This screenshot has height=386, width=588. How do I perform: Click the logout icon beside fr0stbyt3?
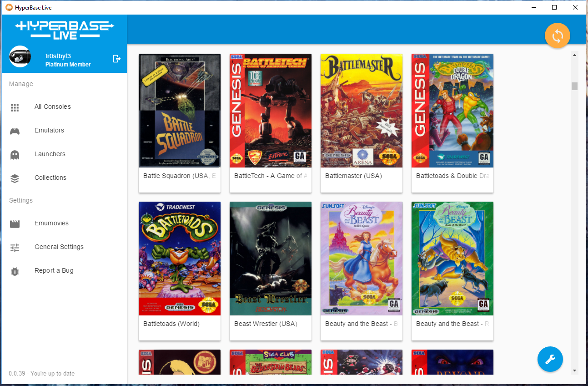click(117, 58)
